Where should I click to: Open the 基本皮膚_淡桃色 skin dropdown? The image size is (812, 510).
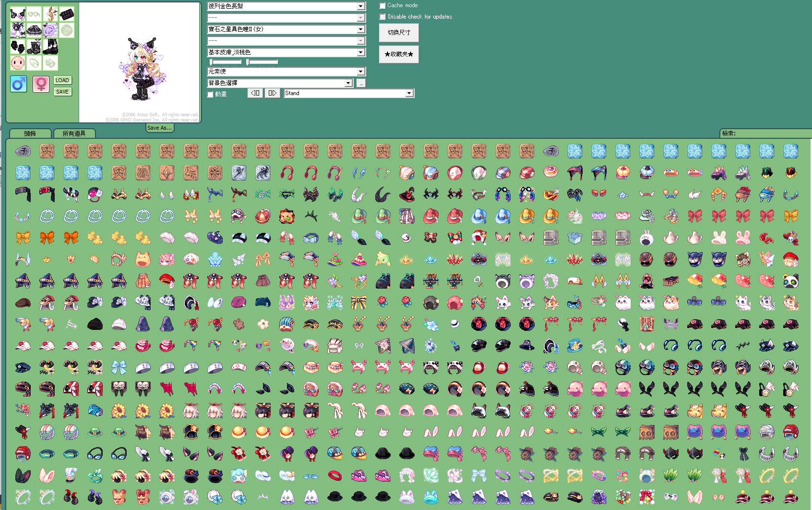pos(286,52)
